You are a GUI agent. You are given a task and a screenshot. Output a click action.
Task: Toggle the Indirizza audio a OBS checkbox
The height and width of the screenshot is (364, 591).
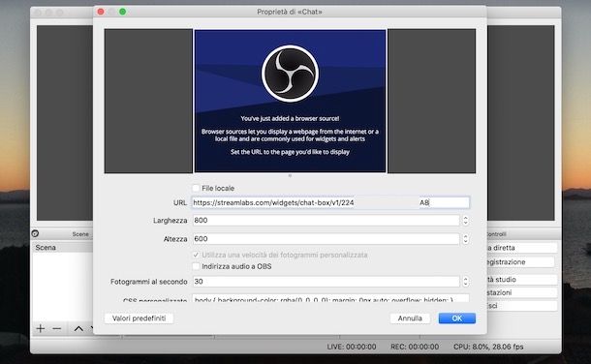[x=196, y=266]
